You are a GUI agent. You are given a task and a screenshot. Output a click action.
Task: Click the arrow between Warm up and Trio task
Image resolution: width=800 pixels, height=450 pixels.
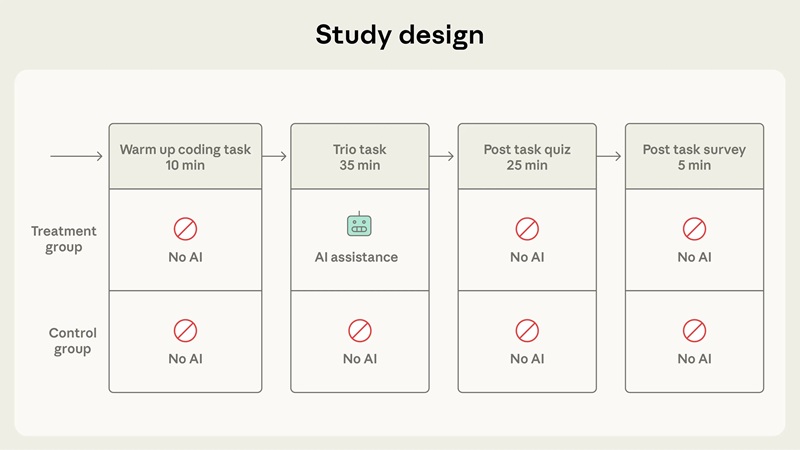pos(275,156)
